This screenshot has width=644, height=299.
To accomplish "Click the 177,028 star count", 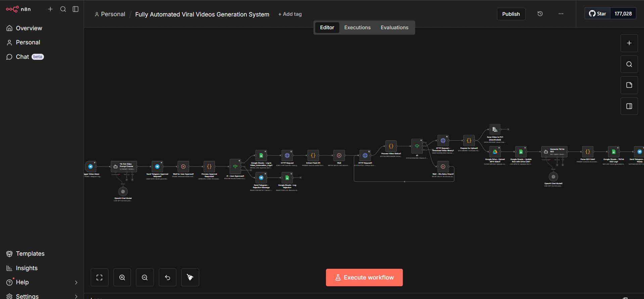I will (623, 14).
